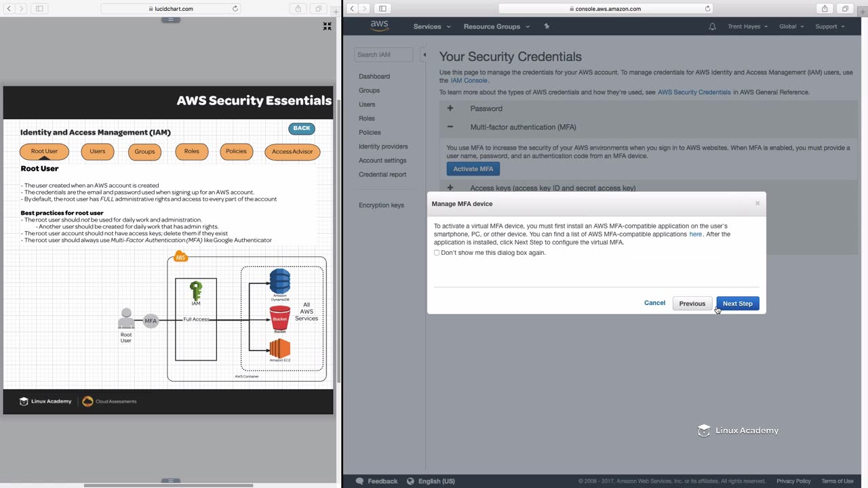This screenshot has width=868, height=488.
Task: Follow the "here" link for MFA applications
Action: click(x=696, y=234)
